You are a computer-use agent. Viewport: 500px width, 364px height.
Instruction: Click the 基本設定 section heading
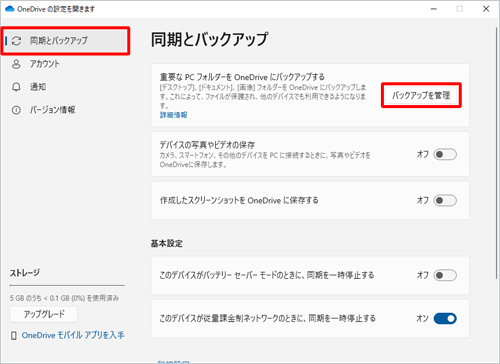pyautogui.click(x=167, y=244)
